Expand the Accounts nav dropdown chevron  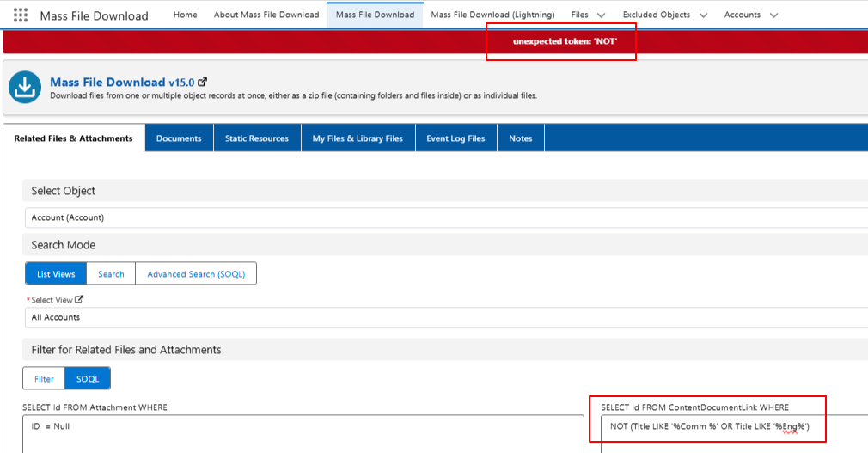click(x=773, y=15)
